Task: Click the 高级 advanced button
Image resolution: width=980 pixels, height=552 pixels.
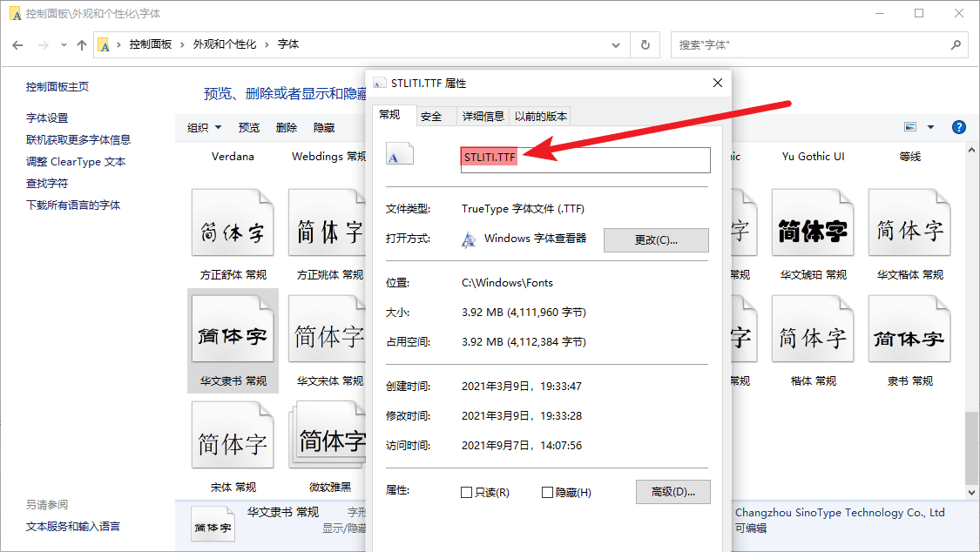Action: (672, 492)
